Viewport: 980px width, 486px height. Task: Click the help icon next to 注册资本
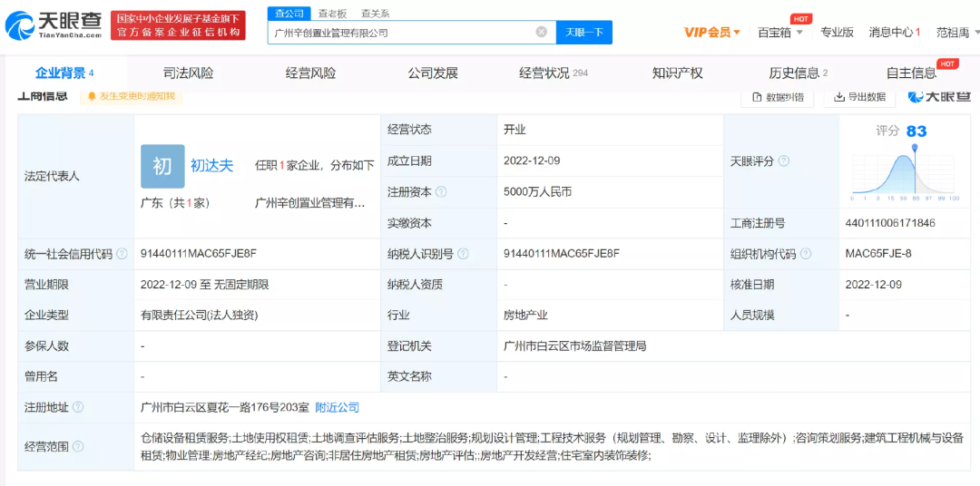[441, 192]
